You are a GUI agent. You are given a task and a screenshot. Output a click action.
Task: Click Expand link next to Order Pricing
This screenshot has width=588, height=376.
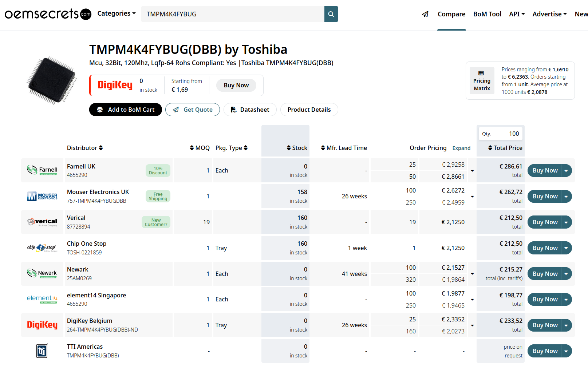click(x=461, y=148)
